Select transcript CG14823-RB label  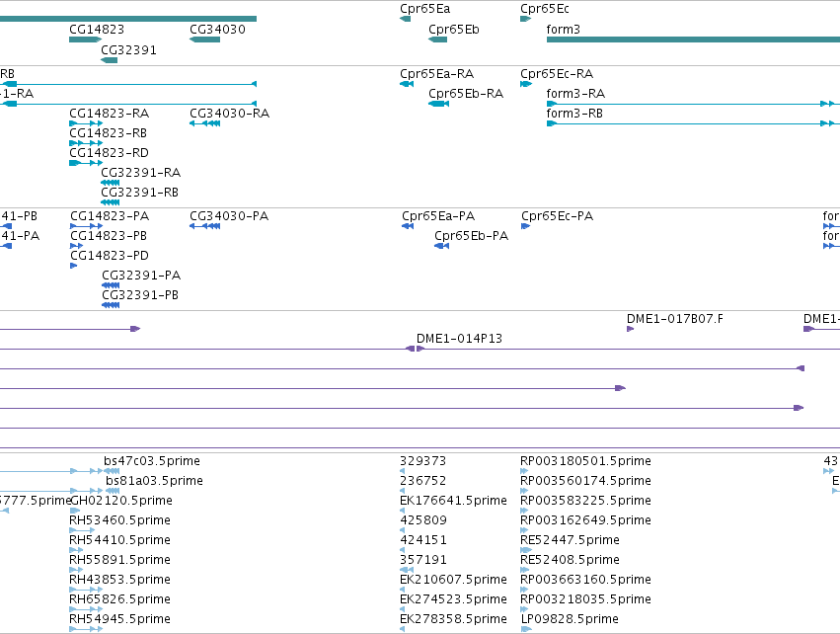pos(108,133)
